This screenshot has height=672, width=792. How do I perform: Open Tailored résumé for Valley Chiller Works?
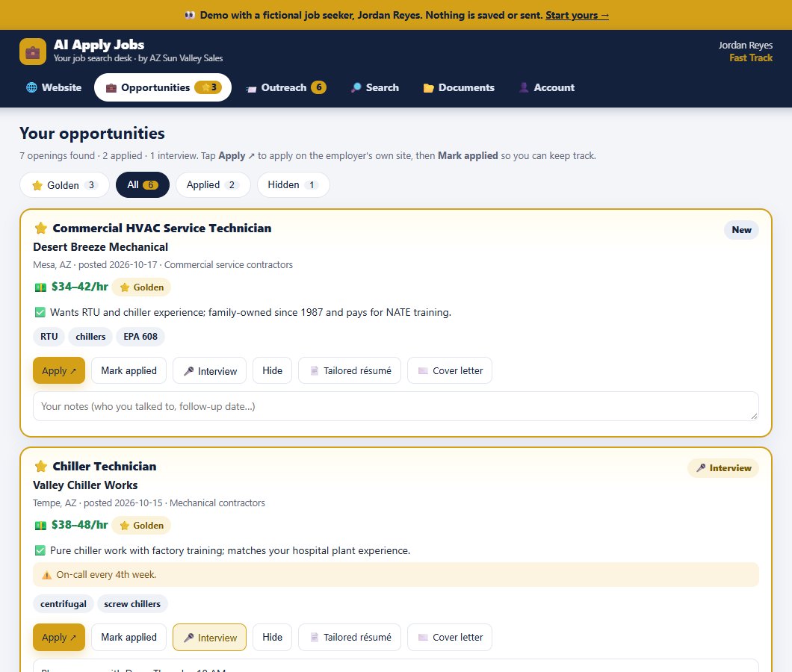pos(350,637)
